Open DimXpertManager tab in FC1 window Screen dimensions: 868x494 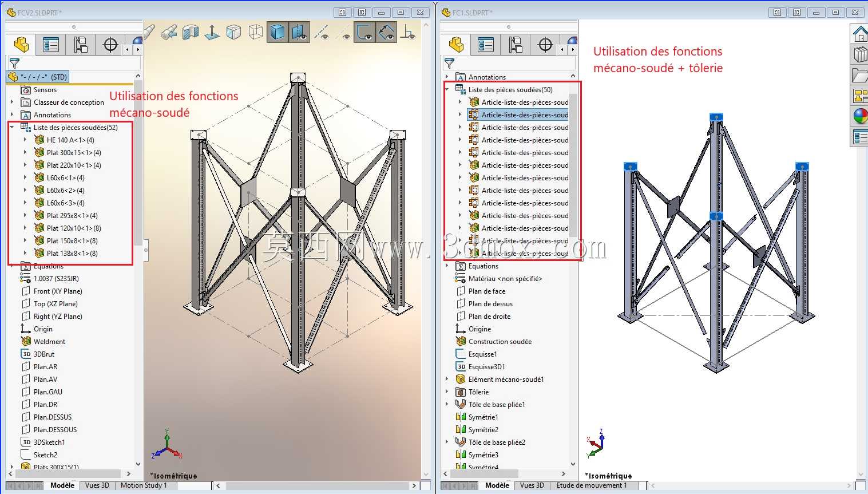(545, 45)
